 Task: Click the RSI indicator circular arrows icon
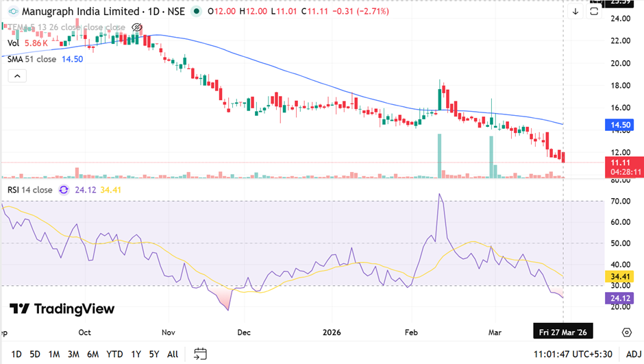(x=64, y=190)
